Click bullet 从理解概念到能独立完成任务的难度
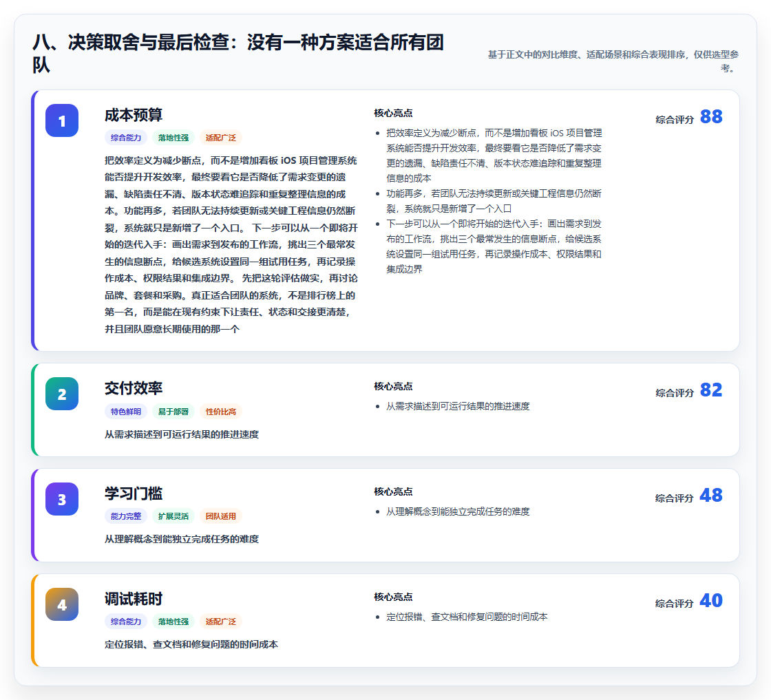The height and width of the screenshot is (700, 771). (x=458, y=511)
